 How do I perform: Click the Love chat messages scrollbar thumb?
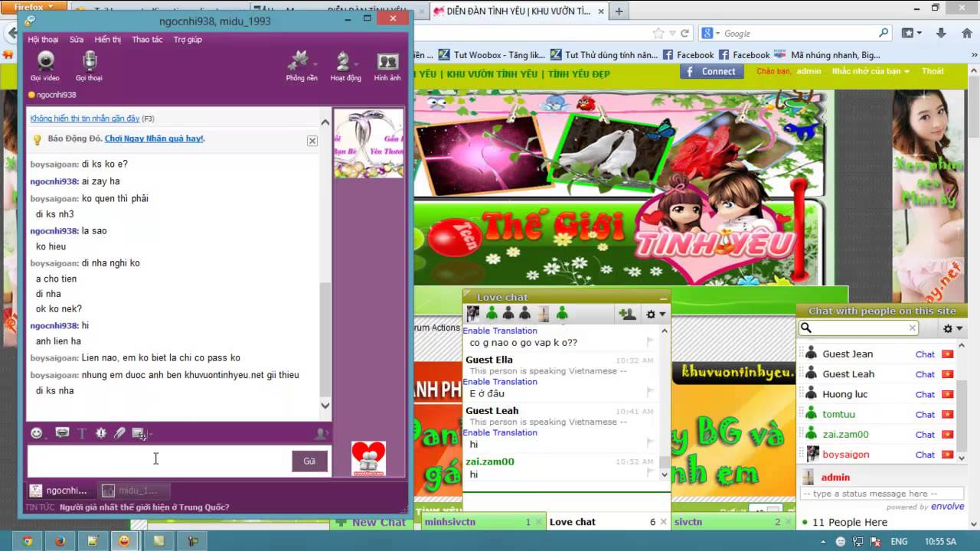(665, 463)
